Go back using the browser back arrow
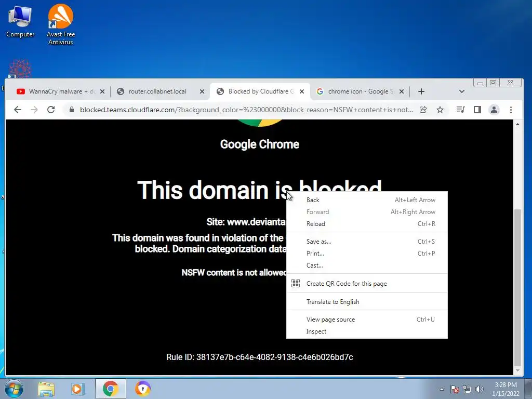The height and width of the screenshot is (399, 532). [18, 110]
